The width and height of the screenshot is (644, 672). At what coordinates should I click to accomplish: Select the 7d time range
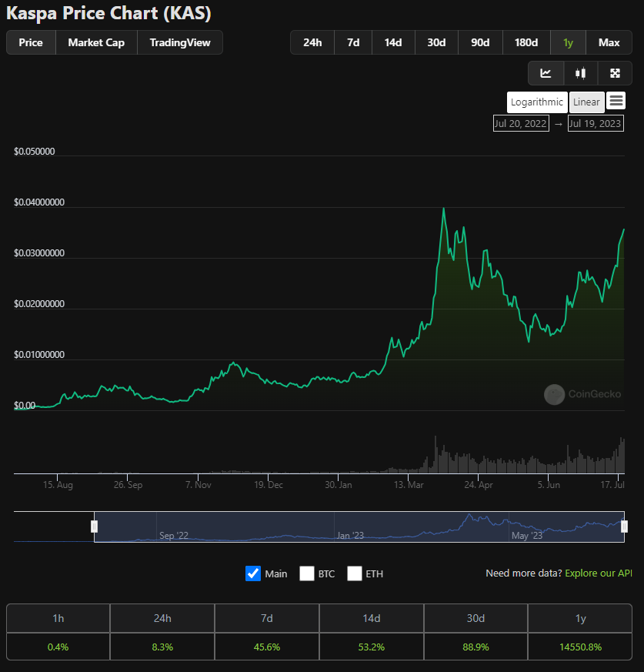coord(353,42)
